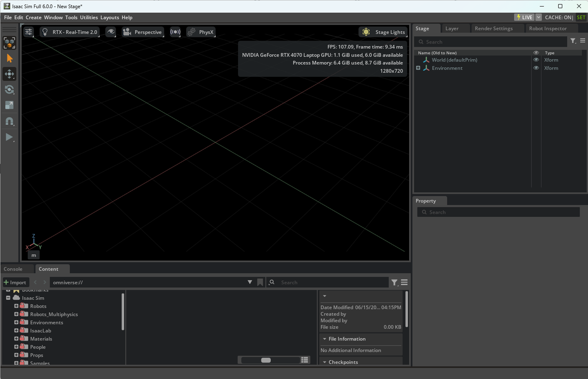Select the Rotate tool in left toolbar
588x379 pixels.
click(9, 89)
